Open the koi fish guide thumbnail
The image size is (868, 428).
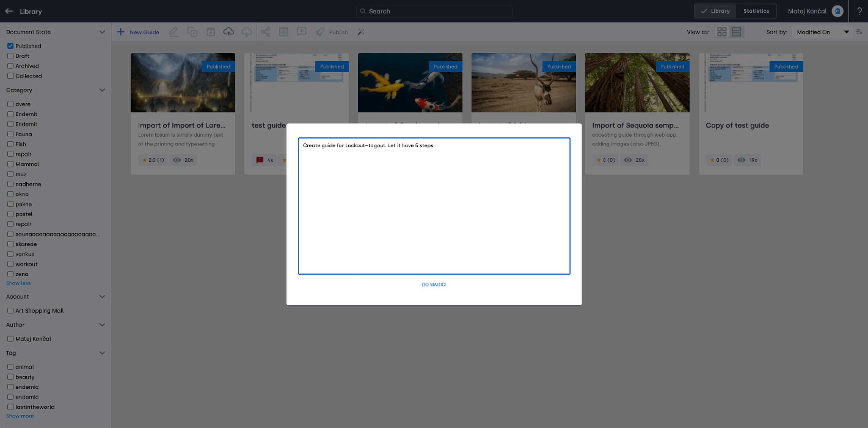tap(410, 83)
